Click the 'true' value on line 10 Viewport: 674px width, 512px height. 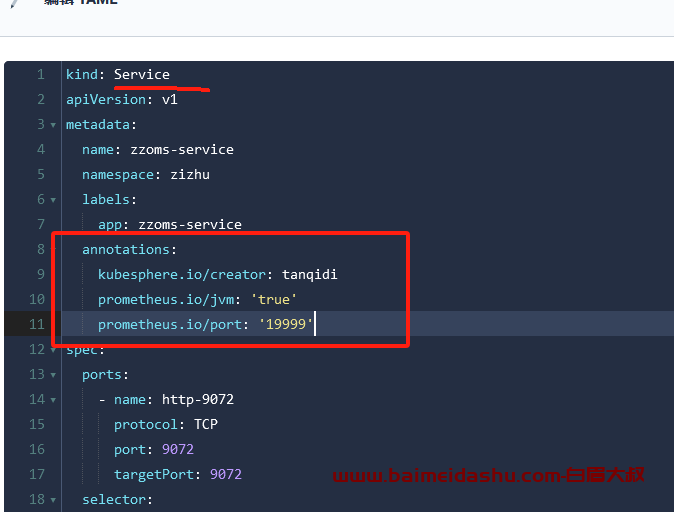coord(274,299)
